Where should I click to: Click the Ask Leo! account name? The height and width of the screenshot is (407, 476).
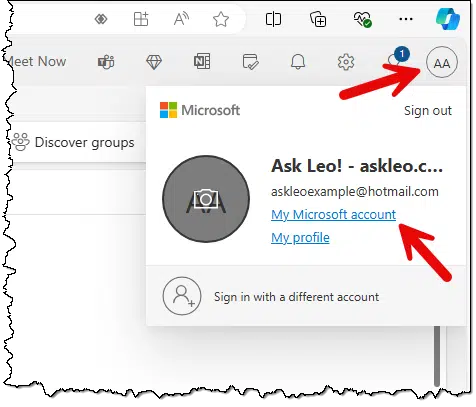pyautogui.click(x=357, y=166)
